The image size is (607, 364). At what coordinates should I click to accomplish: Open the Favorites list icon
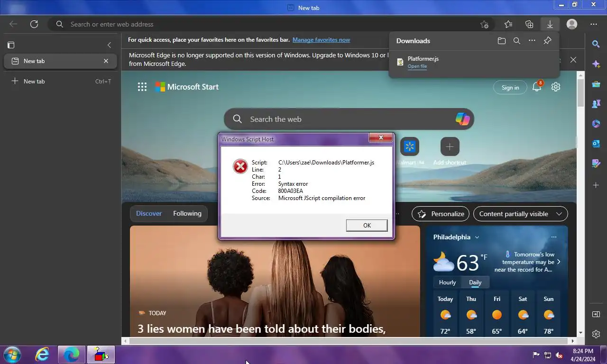(x=508, y=24)
